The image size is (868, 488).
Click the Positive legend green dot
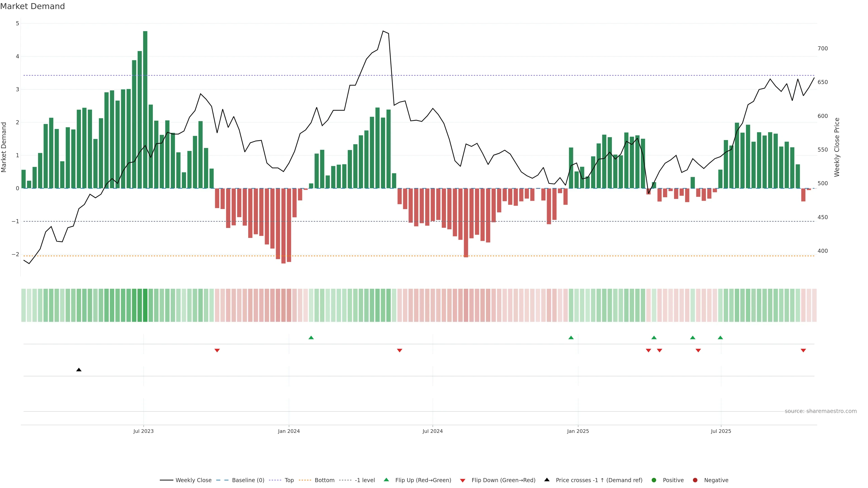(x=654, y=480)
